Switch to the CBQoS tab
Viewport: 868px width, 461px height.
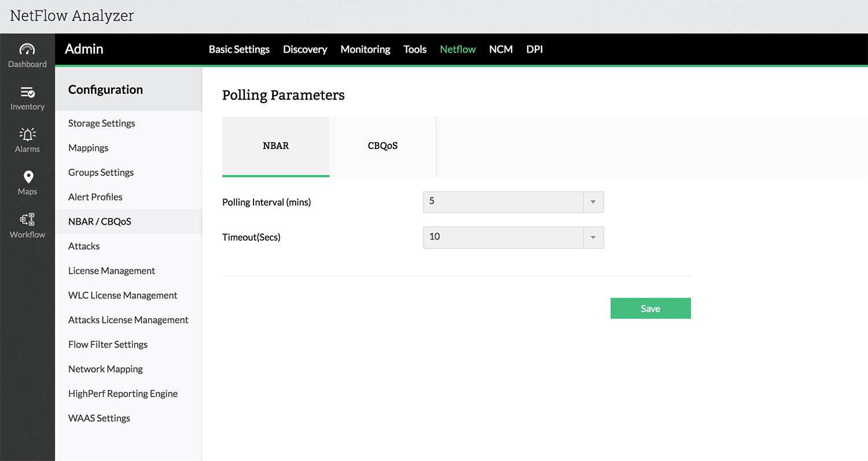click(382, 146)
